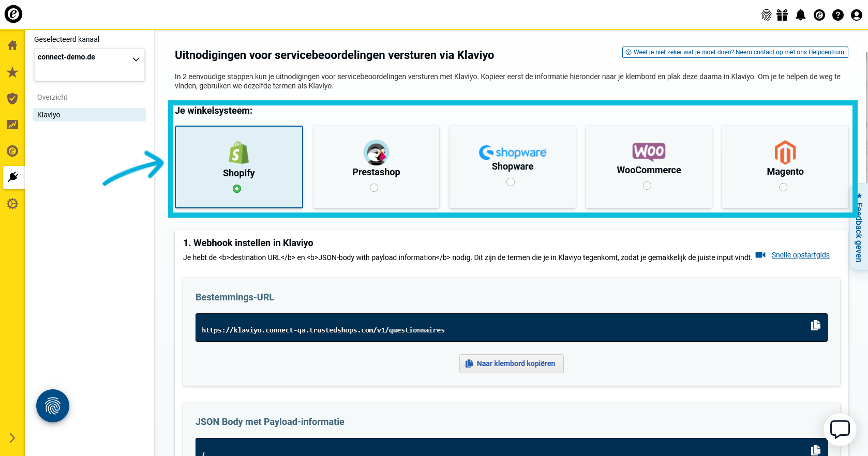Open the analytics chart icon in sidebar
Screen dimensions: 868x456
coord(12,125)
